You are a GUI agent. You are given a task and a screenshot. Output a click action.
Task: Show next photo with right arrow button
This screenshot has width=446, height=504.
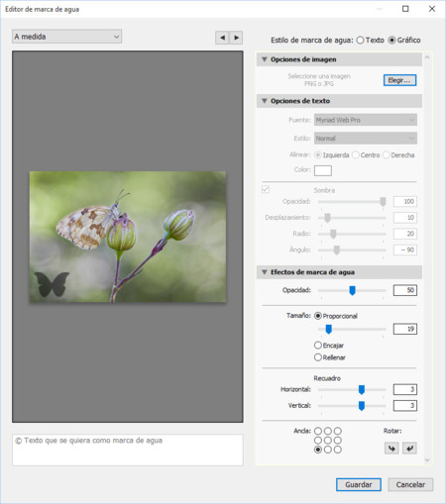tap(236, 38)
